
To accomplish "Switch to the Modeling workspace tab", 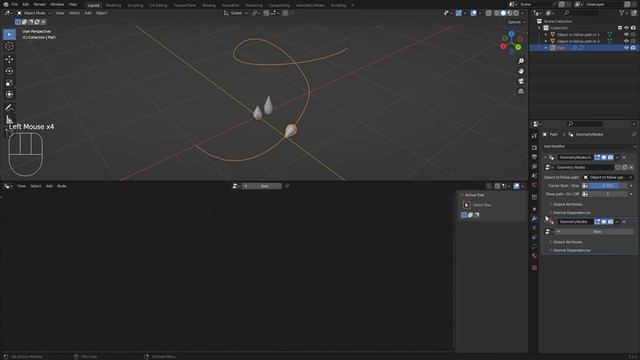I will 113,5.
